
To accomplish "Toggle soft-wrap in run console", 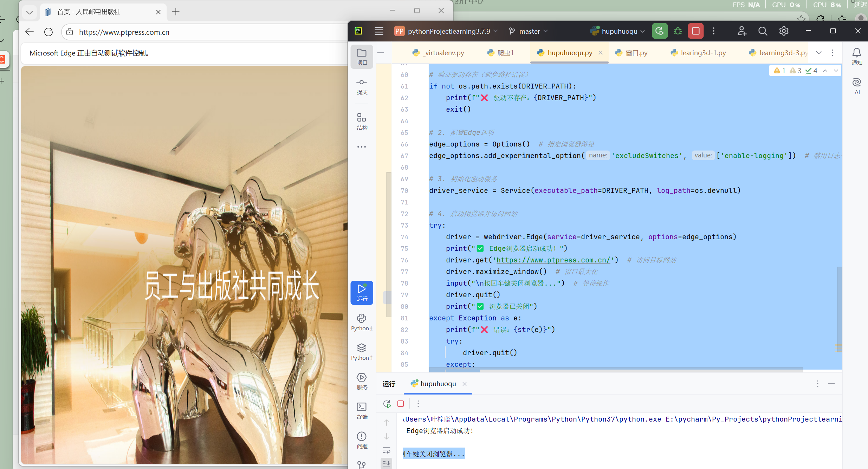I will [x=387, y=450].
